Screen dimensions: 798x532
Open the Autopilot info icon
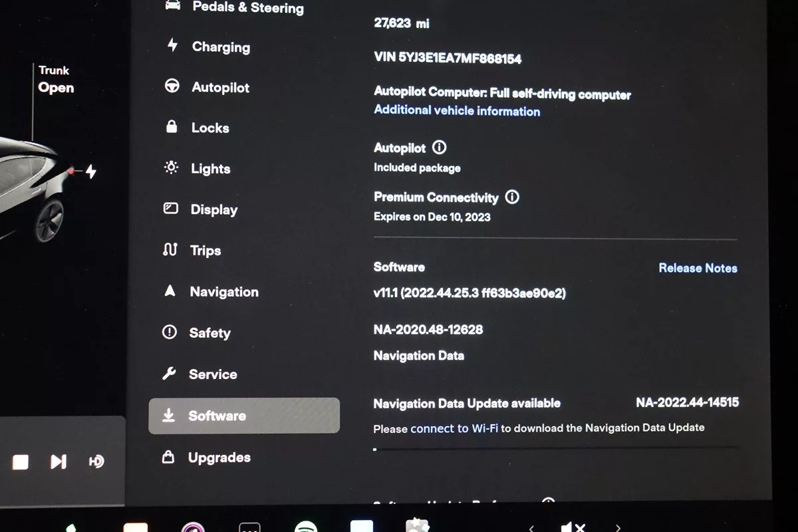[439, 148]
